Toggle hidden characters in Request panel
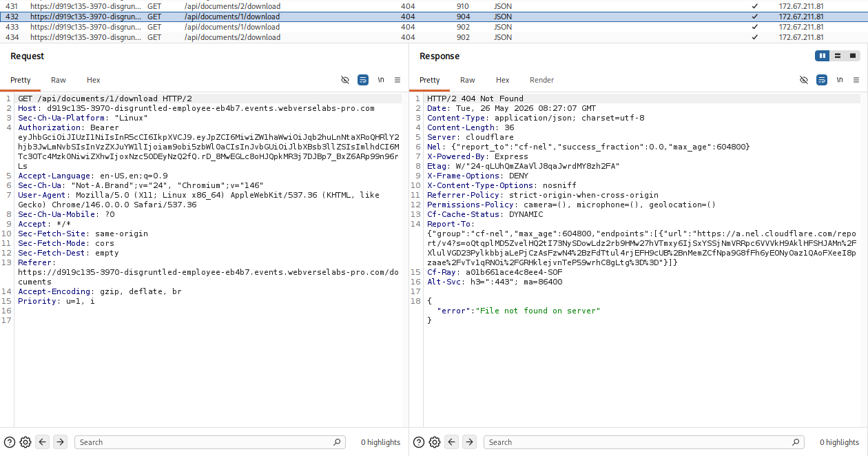Screen dimensions: 868x456 345,80
